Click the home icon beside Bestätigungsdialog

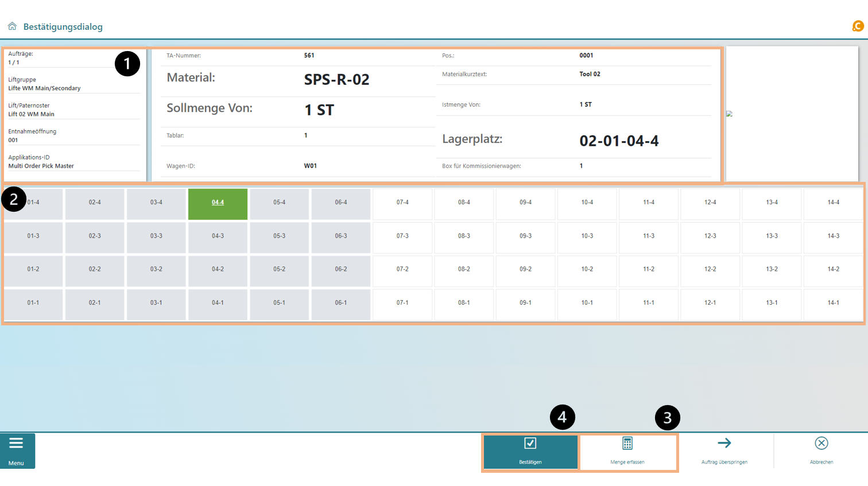(x=12, y=26)
